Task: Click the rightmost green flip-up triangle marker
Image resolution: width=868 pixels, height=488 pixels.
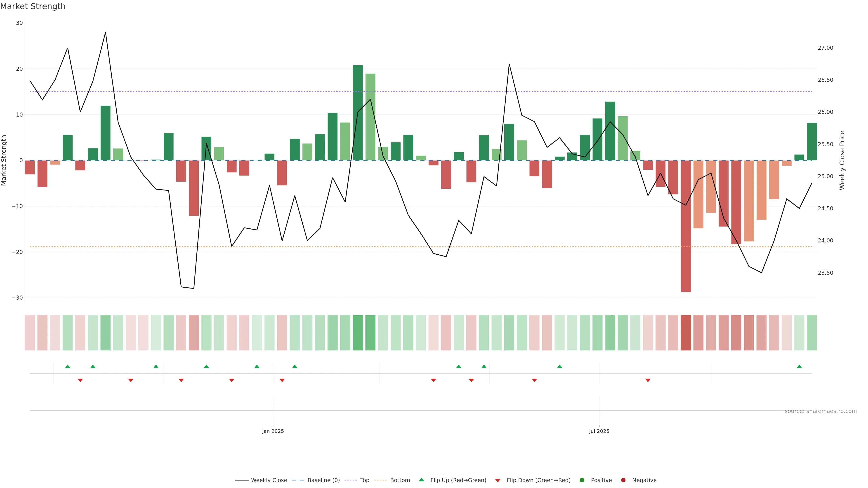Action: [x=799, y=366]
